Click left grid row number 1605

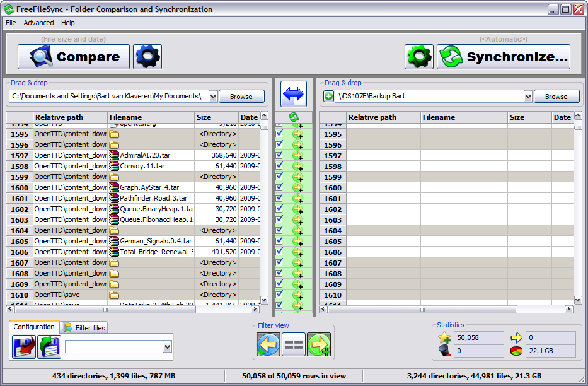pos(20,242)
